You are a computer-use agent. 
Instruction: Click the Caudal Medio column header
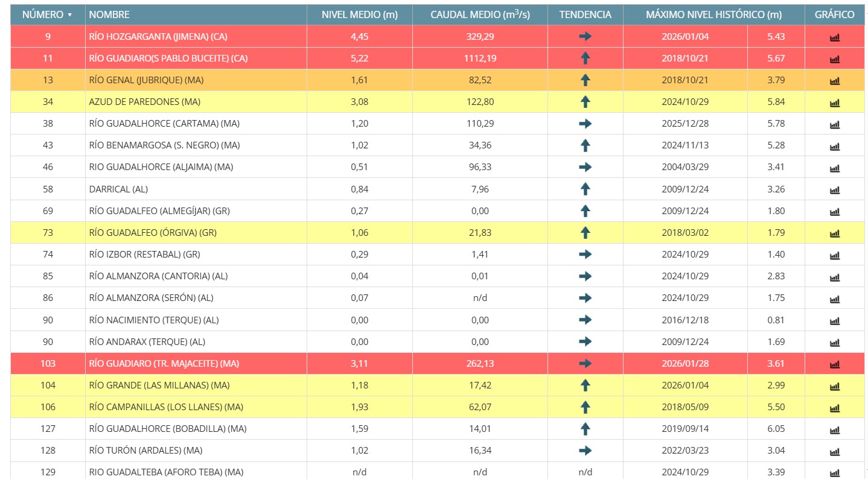pos(480,14)
